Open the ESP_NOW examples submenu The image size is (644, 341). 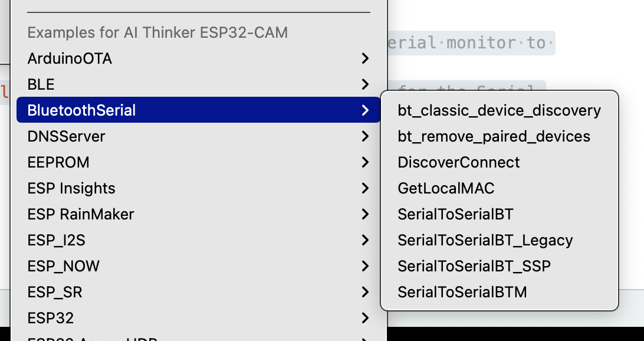coord(64,266)
